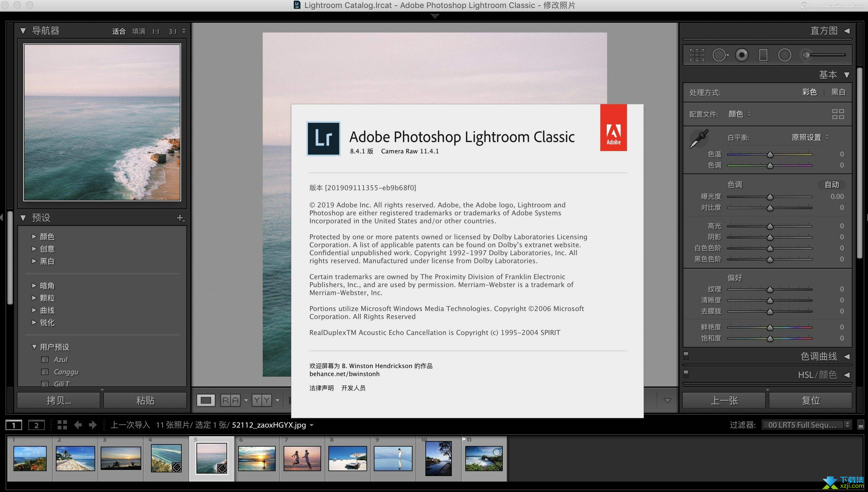Select filmstrip thumbnail 1
Screen dimensions: 868x492
pyautogui.click(x=30, y=459)
